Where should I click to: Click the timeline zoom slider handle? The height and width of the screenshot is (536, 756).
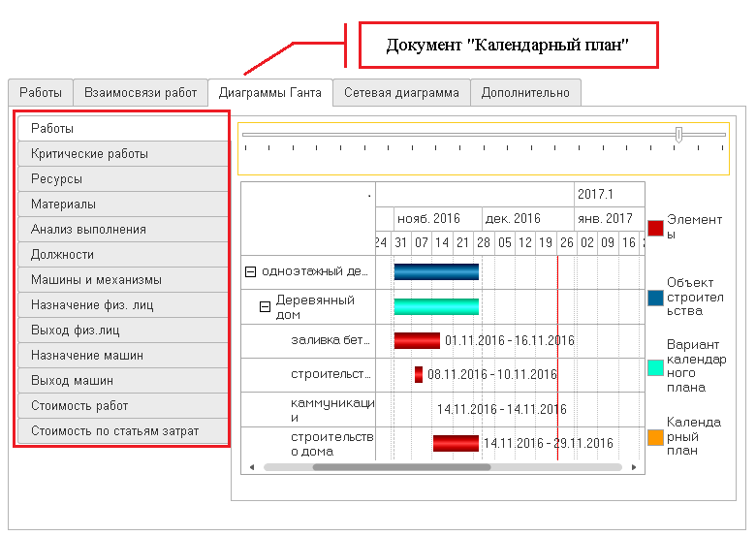point(678,135)
